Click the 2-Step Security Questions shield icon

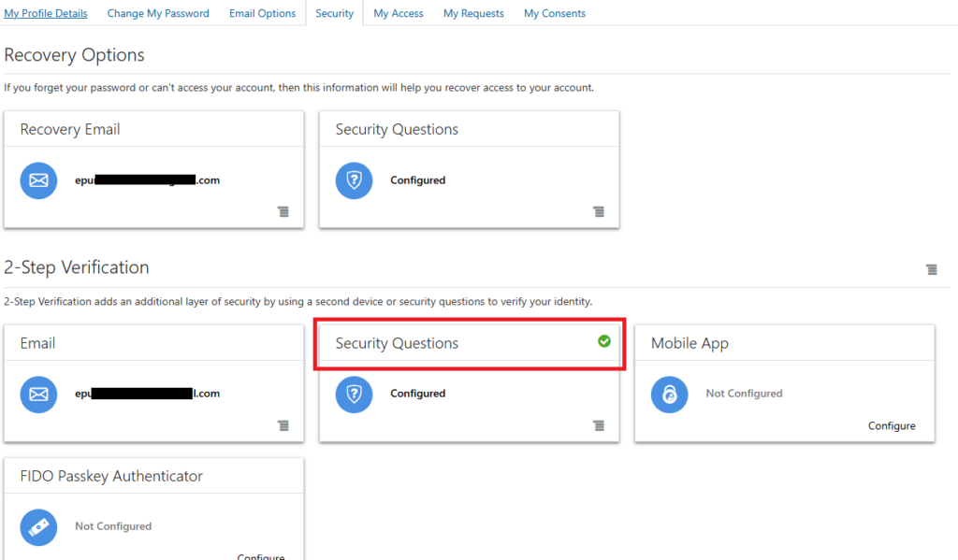(x=354, y=394)
